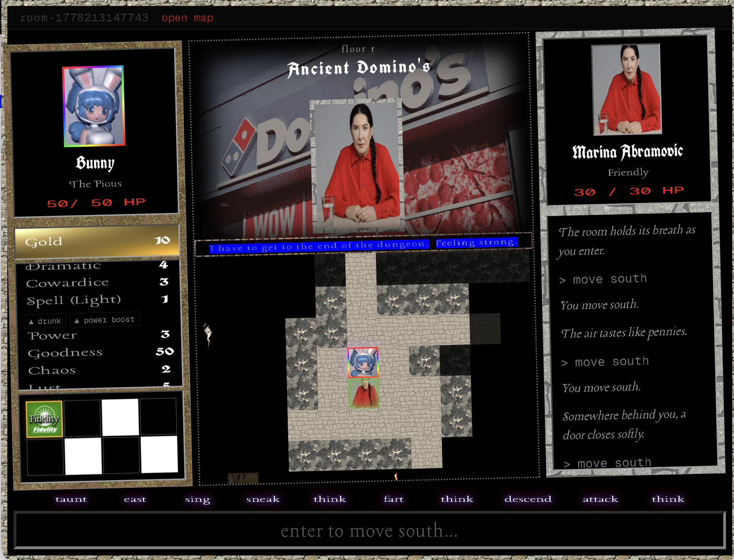
Task: Select the Dramatic stat row
Action: [97, 266]
